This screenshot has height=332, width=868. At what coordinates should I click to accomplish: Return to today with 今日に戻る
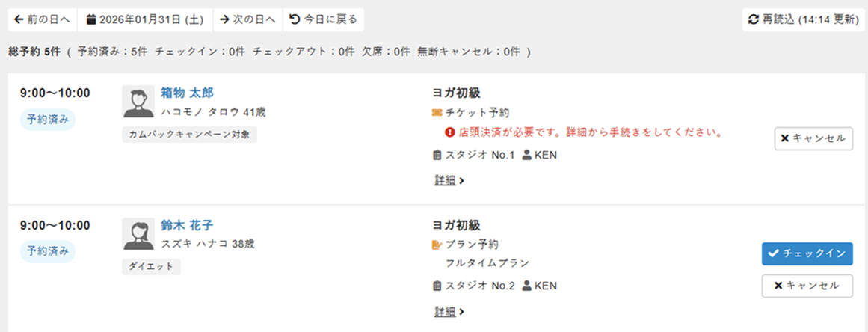323,19
